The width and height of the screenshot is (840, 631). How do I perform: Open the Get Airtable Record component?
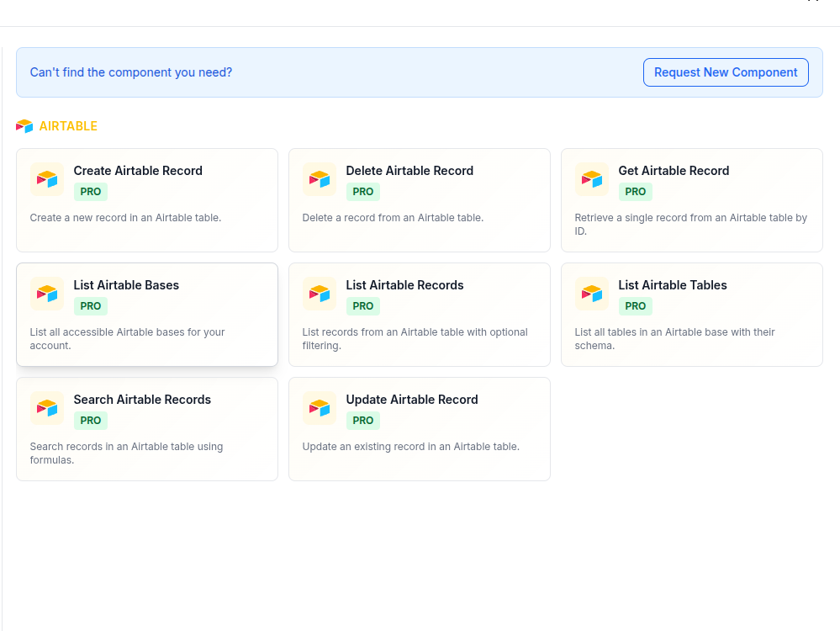691,200
